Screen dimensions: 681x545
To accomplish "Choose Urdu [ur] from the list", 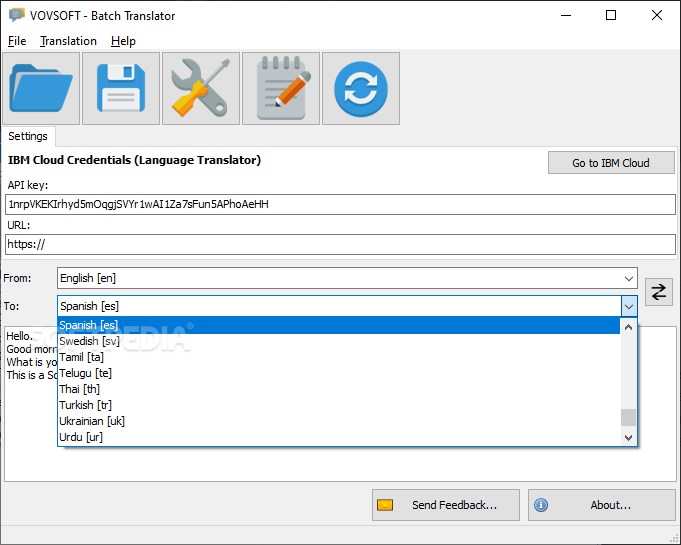I will click(x=339, y=437).
